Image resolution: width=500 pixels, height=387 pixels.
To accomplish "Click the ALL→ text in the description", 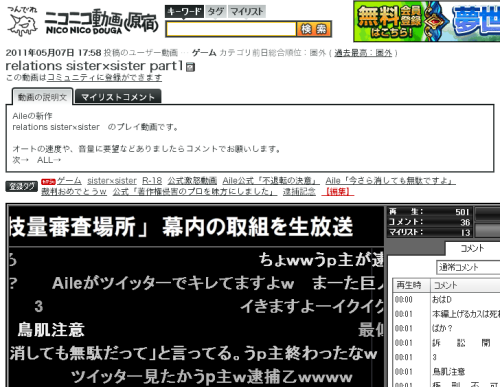I will 49,160.
